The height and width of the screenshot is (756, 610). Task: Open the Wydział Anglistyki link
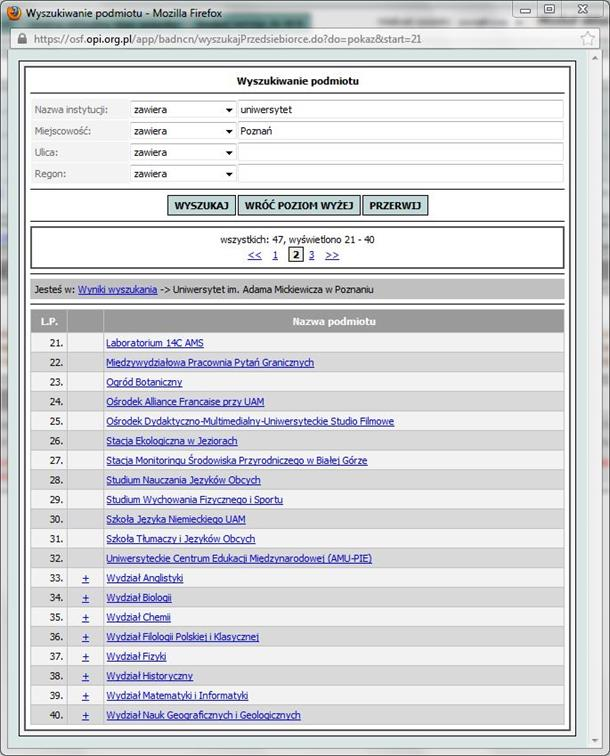tap(145, 578)
